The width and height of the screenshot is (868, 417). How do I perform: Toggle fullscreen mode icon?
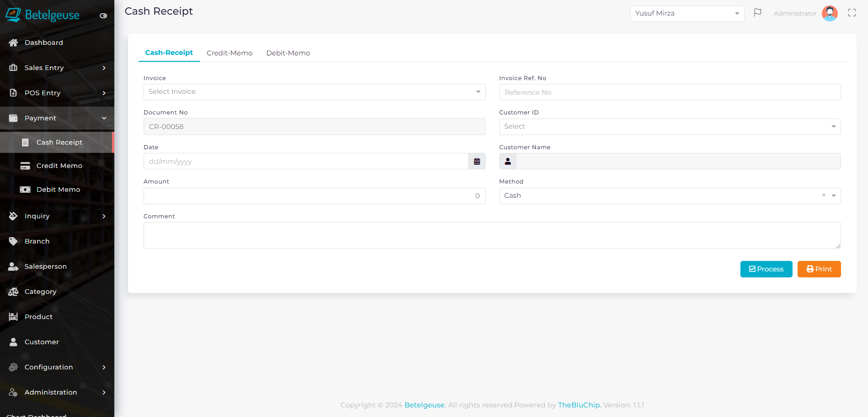(x=852, y=13)
